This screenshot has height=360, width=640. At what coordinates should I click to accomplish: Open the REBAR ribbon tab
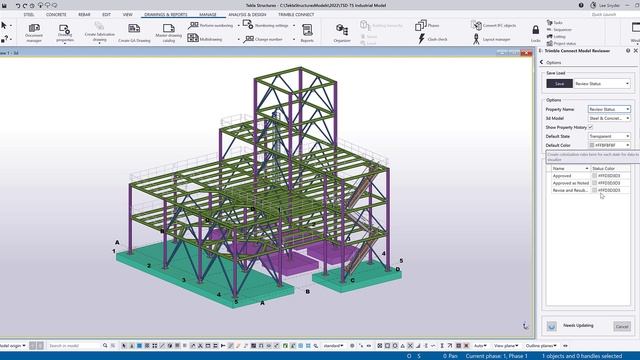[84, 15]
